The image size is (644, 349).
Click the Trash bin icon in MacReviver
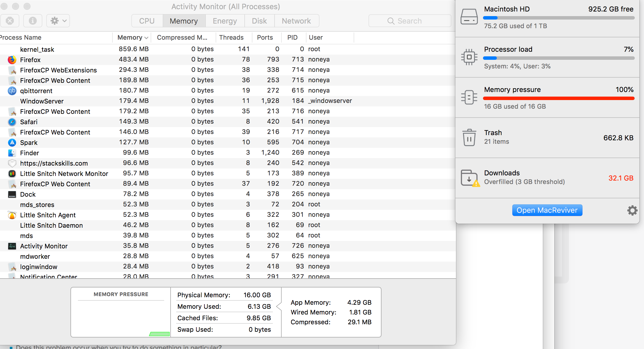pyautogui.click(x=469, y=137)
